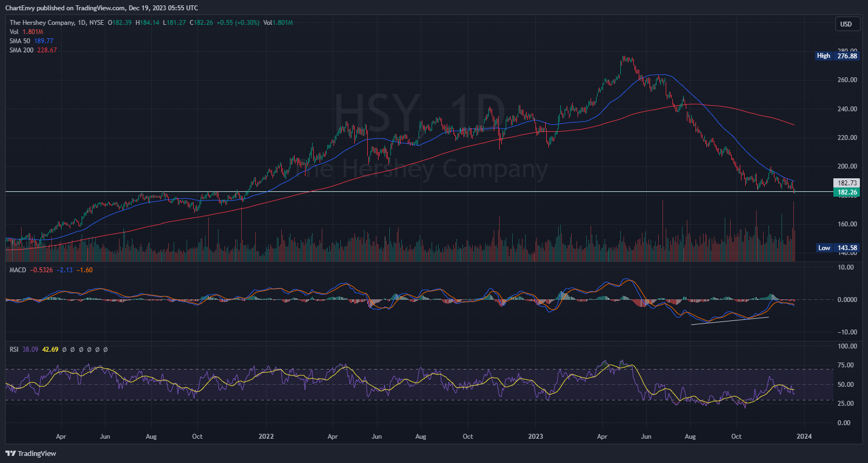
Task: Click the MACD −10.00 scale label
Action: point(847,332)
